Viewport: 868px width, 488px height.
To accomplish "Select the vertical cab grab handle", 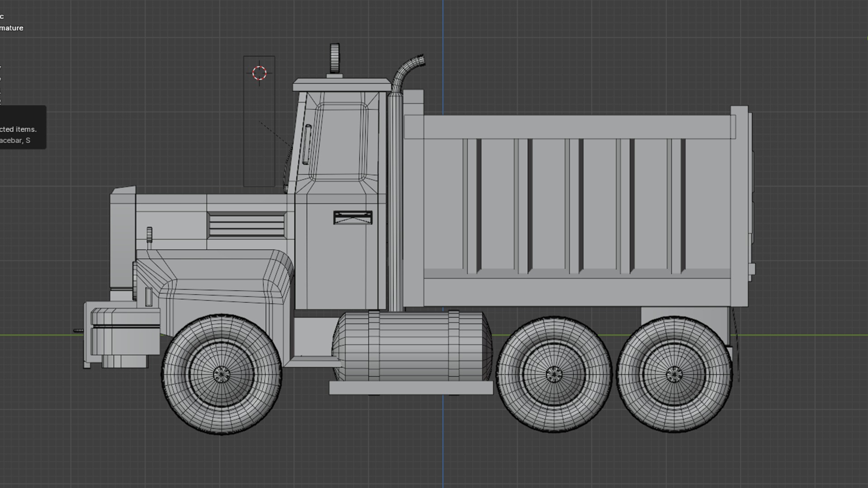I will coord(307,145).
